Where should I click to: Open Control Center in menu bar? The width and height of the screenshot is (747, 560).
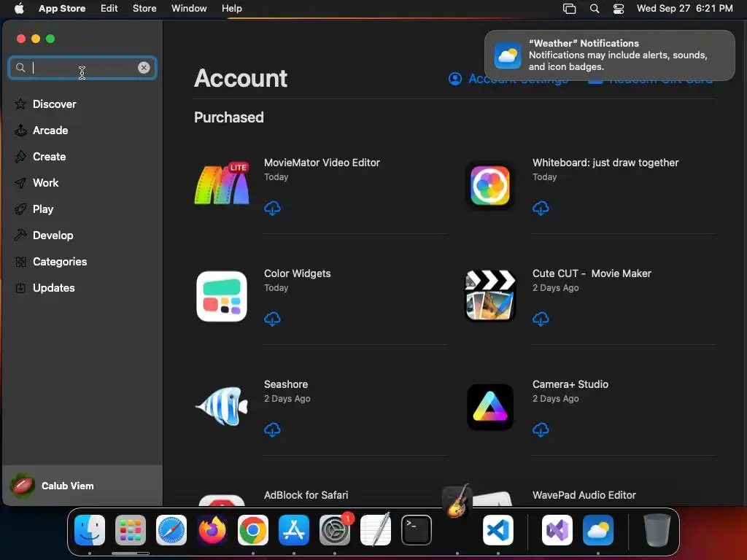point(619,8)
